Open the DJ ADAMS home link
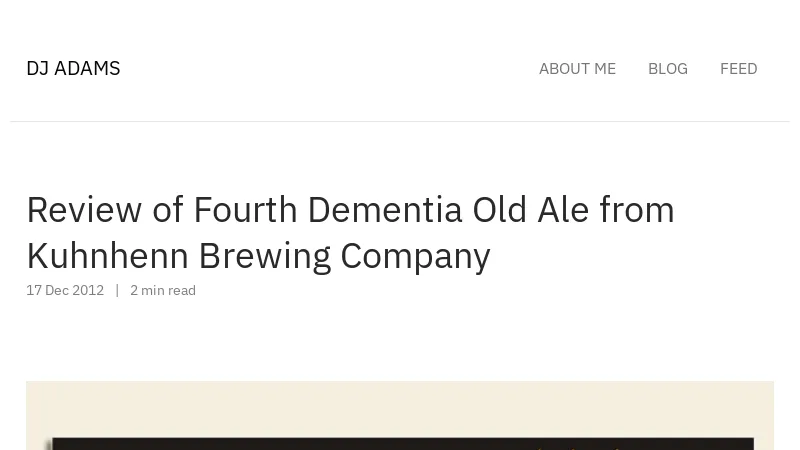 pos(73,68)
